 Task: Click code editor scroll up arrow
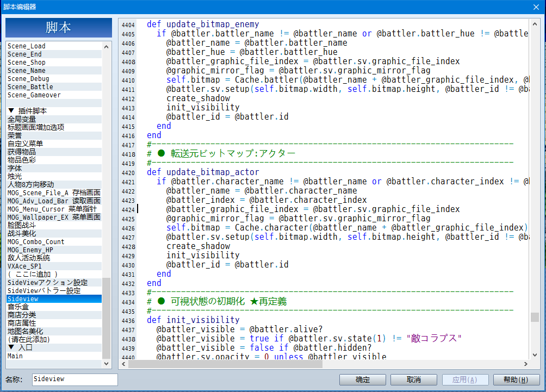[535, 24]
